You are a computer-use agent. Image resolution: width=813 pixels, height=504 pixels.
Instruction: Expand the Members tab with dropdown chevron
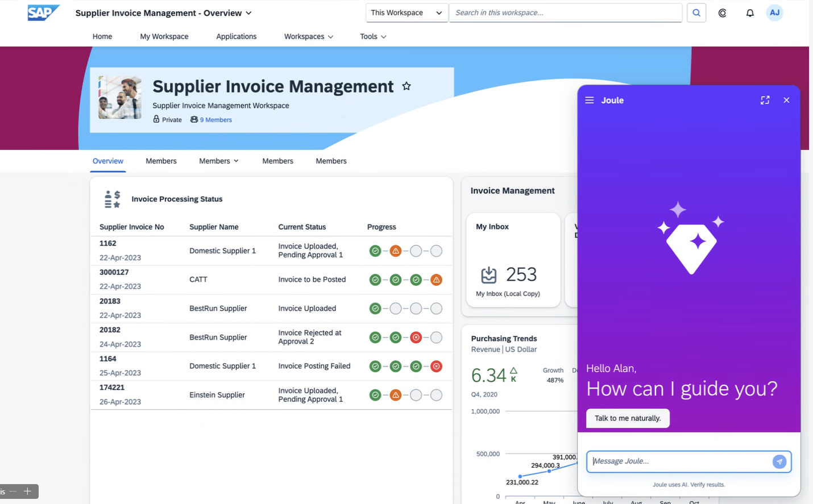pos(219,161)
